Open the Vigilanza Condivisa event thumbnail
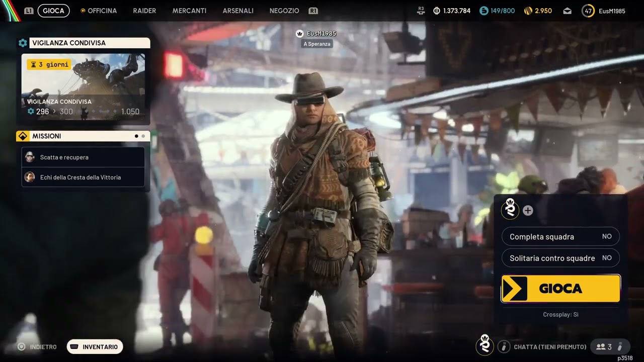This screenshot has width=644, height=362. 83,87
